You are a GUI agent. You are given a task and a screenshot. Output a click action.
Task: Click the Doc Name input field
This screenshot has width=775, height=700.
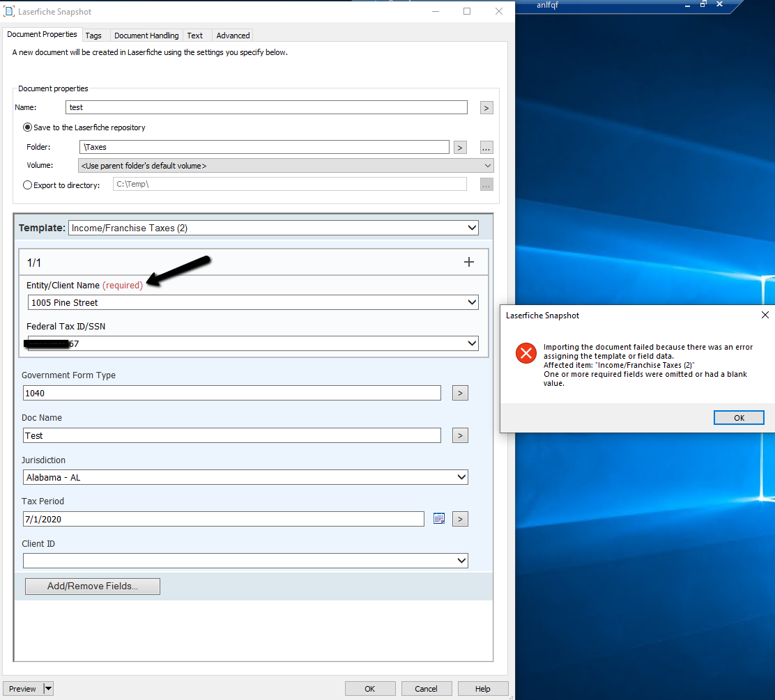232,436
